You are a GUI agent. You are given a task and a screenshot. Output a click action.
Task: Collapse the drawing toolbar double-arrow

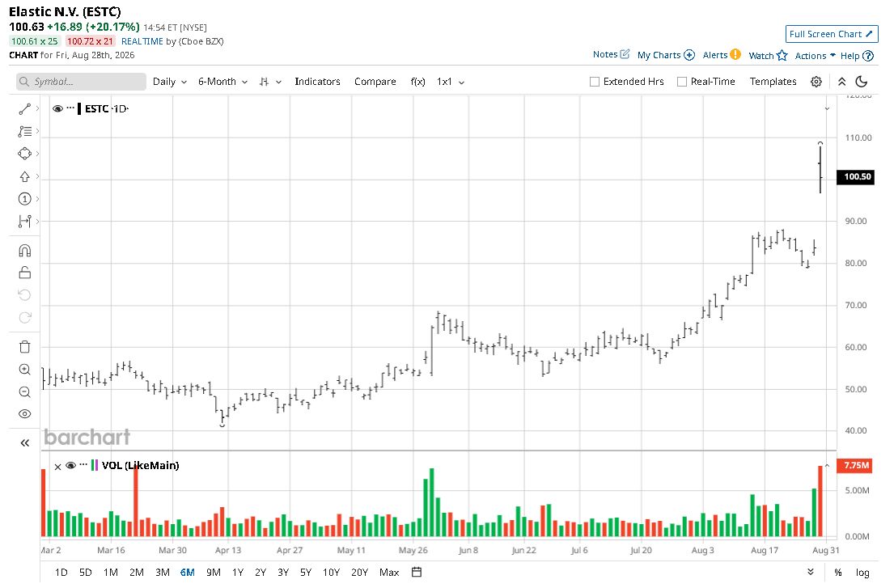pyautogui.click(x=24, y=442)
